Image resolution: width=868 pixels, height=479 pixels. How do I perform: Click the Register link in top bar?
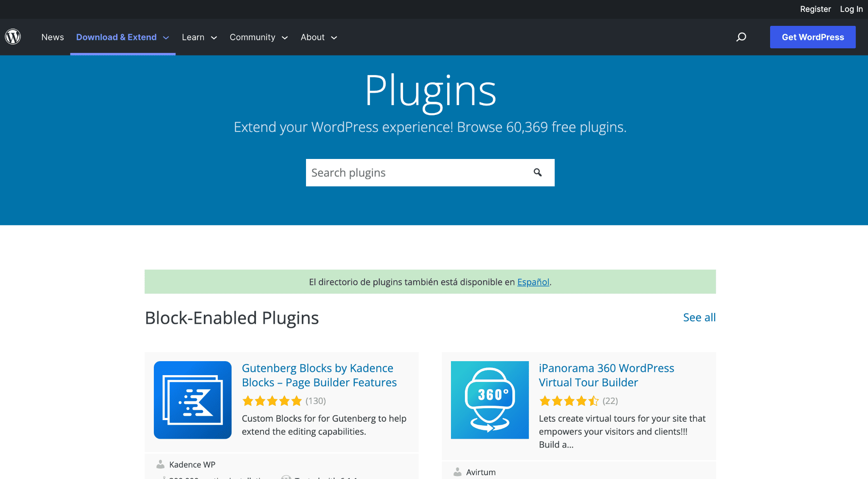(x=815, y=9)
